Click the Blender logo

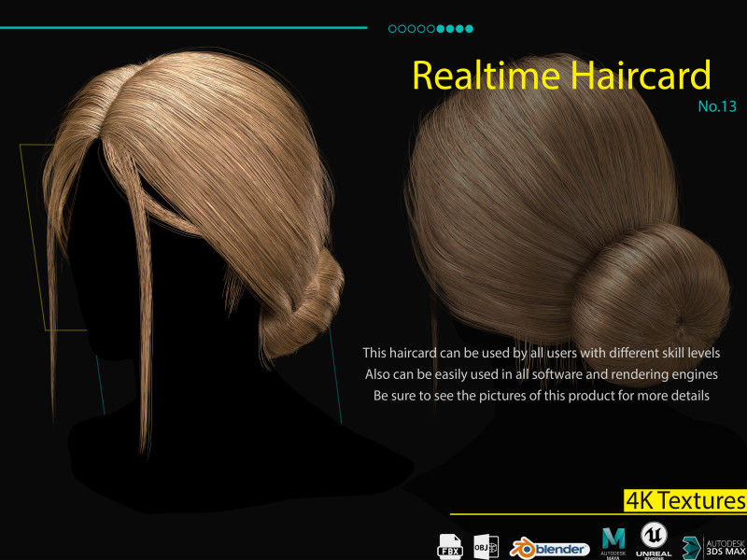tap(550, 548)
